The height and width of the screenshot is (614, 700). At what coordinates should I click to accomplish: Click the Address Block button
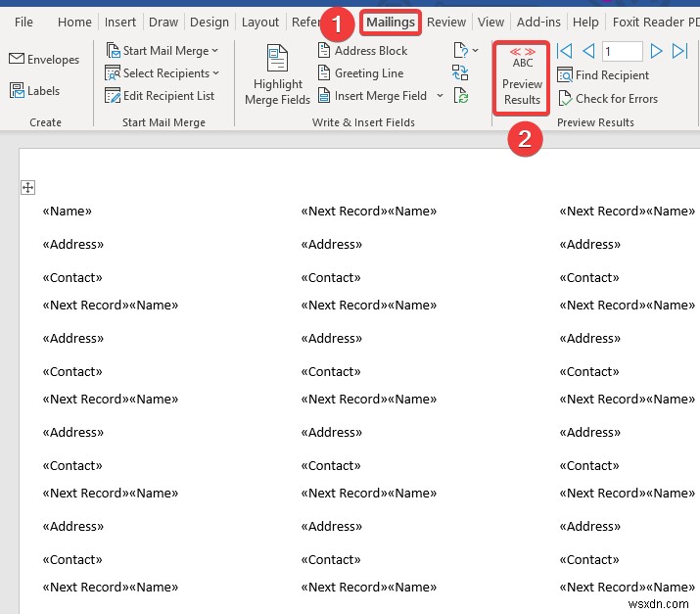(362, 51)
